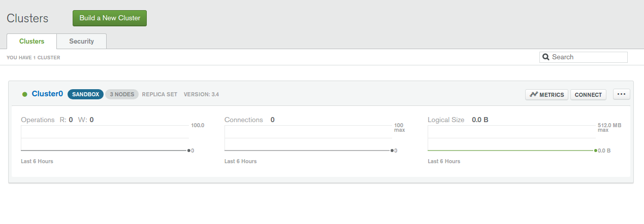This screenshot has width=644, height=224.
Task: Click the Connections chart area
Action: tap(308, 138)
